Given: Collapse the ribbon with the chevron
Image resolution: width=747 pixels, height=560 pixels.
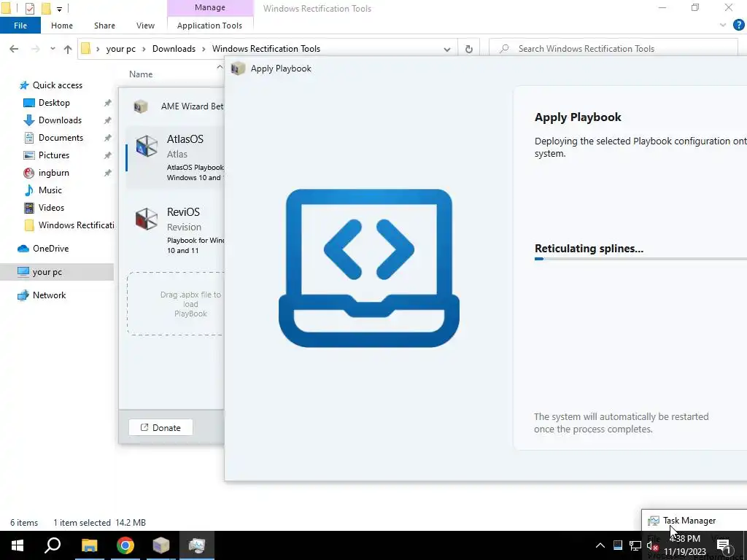Looking at the screenshot, I should click(723, 26).
